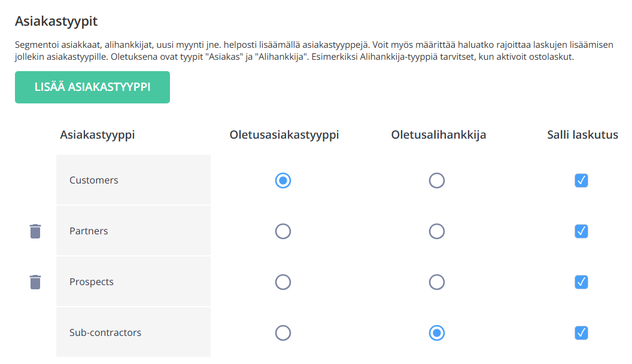The image size is (632, 364).
Task: Click the Prospects type name field
Action: click(x=133, y=282)
